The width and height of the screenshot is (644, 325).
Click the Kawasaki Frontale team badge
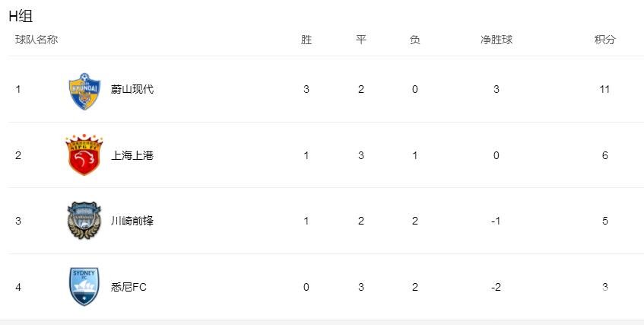(x=84, y=220)
